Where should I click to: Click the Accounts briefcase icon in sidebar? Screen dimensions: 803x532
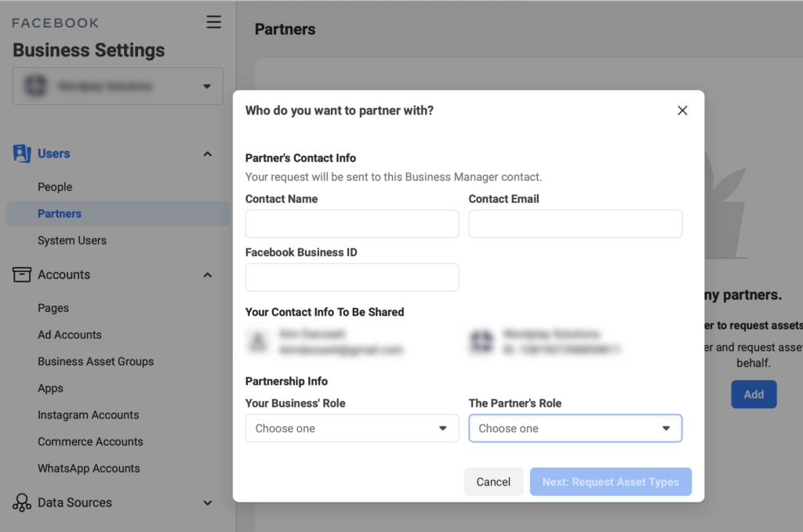[x=21, y=274]
